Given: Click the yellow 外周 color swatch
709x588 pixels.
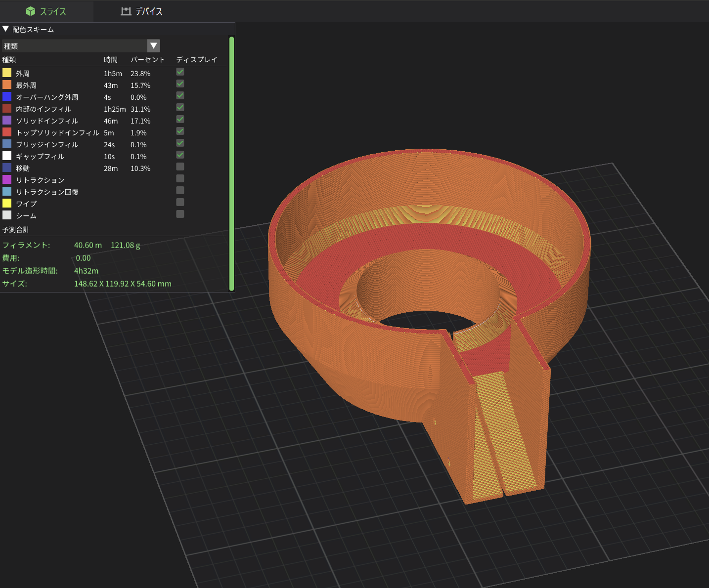Looking at the screenshot, I should click(7, 73).
